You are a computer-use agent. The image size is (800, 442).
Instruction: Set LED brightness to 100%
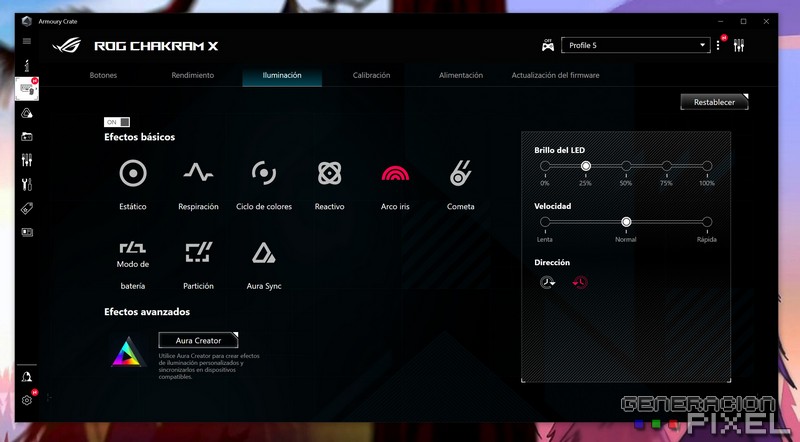coord(707,166)
